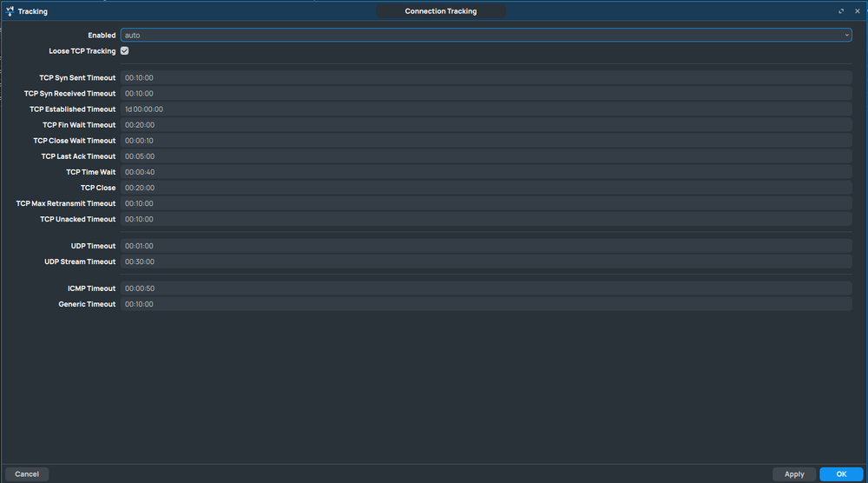Select the Generic Timeout field

point(485,304)
